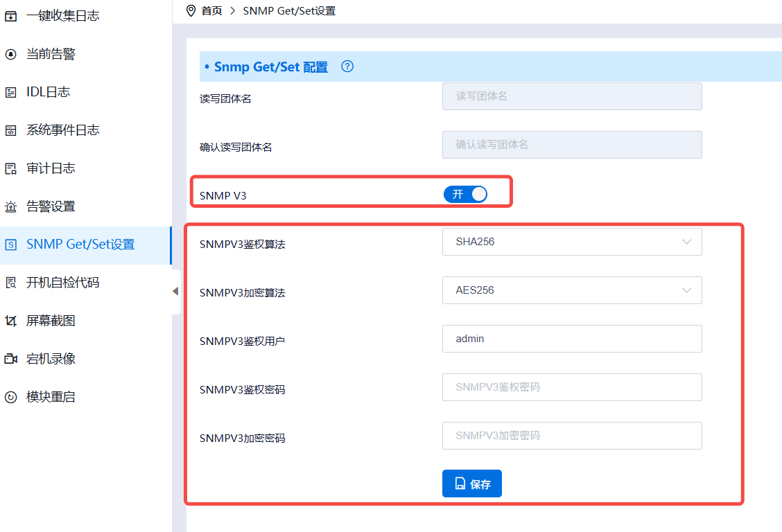Screen dimensions: 782x532
Task: Click the SNMPV3鉴权用户 admin field
Action: point(571,339)
